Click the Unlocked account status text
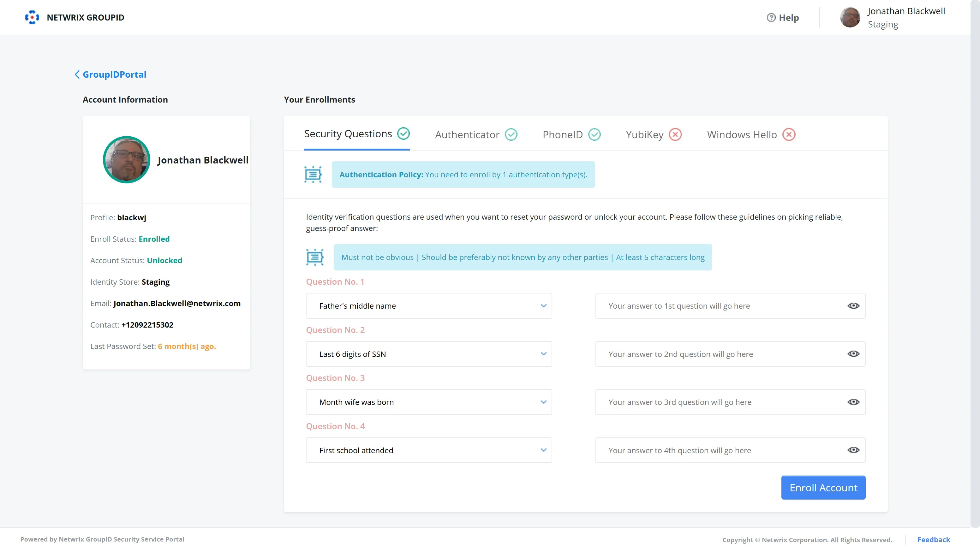 pos(164,260)
